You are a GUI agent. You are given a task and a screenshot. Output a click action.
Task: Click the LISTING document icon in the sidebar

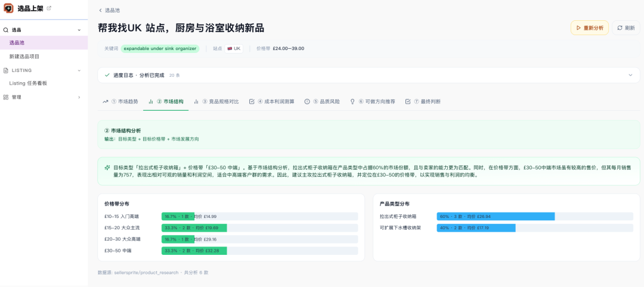coord(6,70)
